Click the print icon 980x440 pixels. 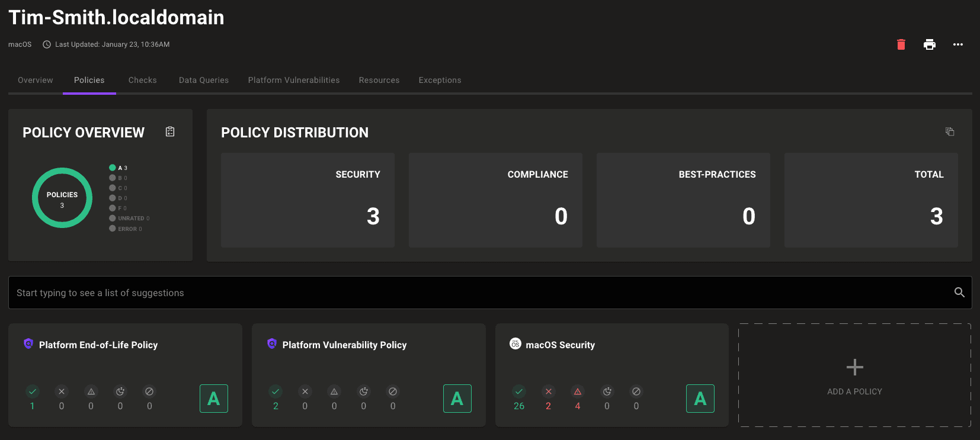929,44
